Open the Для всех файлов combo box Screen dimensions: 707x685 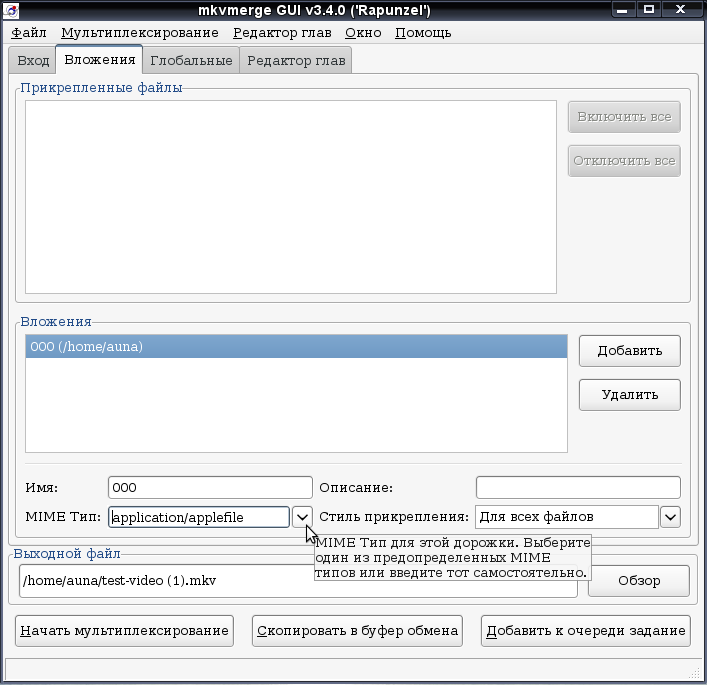567,517
